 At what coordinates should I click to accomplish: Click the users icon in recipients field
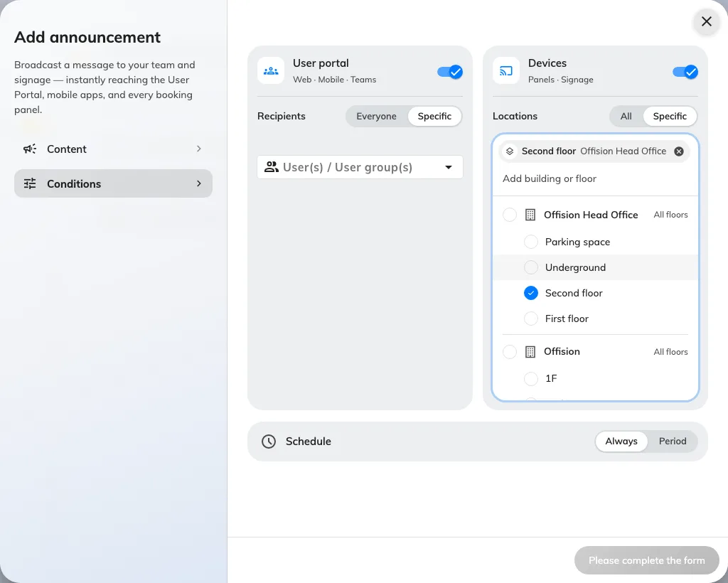271,167
